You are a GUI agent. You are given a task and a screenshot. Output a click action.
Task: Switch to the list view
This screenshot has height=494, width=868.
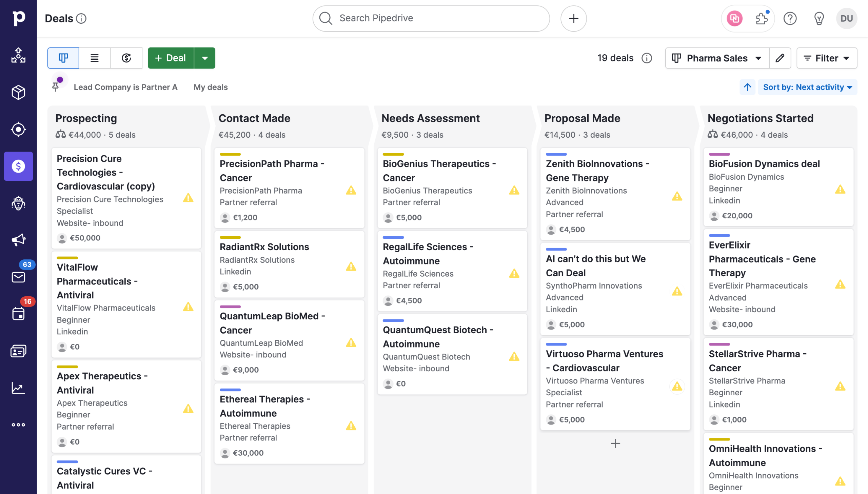click(95, 58)
